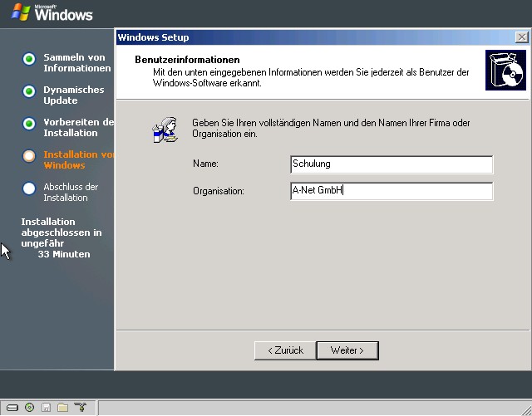
Task: Click the shared folder status icon
Action: pyautogui.click(x=63, y=407)
